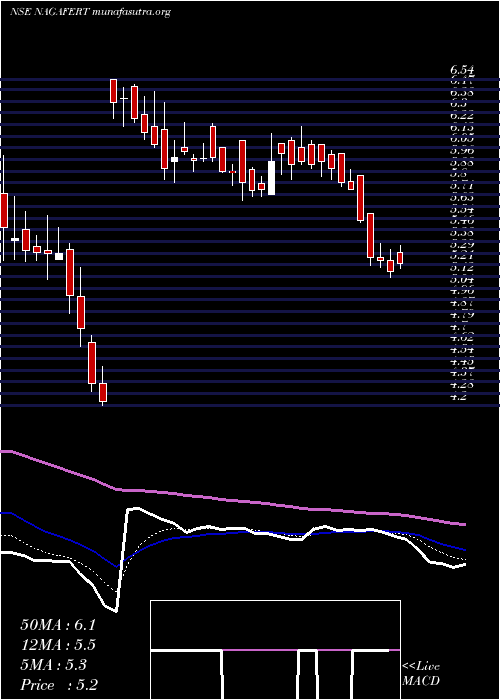Click the 5.04 price axis label
The width and height of the screenshot is (500, 700).
click(x=462, y=280)
